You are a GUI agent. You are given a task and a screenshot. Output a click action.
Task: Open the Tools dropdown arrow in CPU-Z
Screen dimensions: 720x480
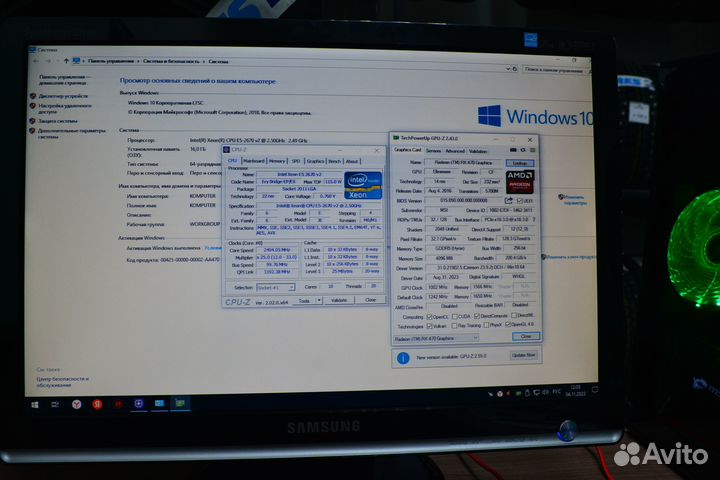tap(319, 300)
